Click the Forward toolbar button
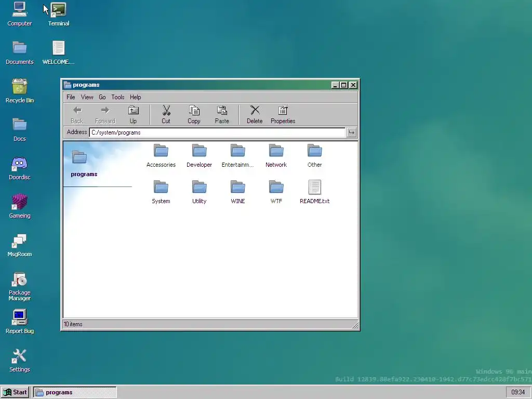532x399 pixels. coord(105,114)
